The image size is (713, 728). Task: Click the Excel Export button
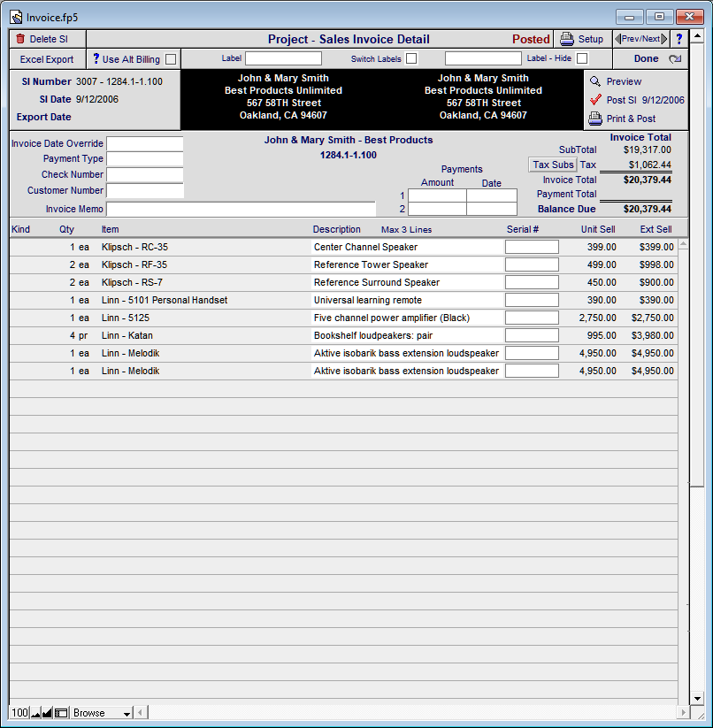click(47, 59)
